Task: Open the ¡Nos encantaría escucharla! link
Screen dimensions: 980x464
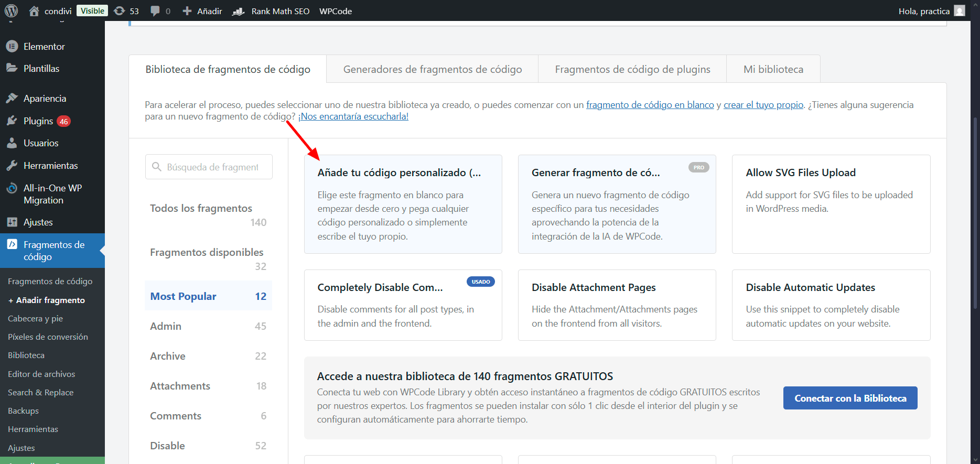Action: coord(353,116)
